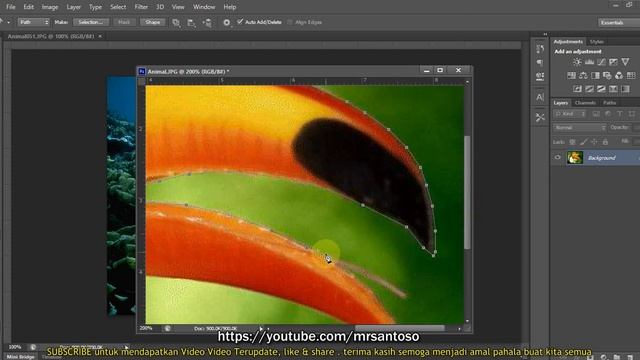Toggle the Align Edges checkbox

click(x=290, y=22)
